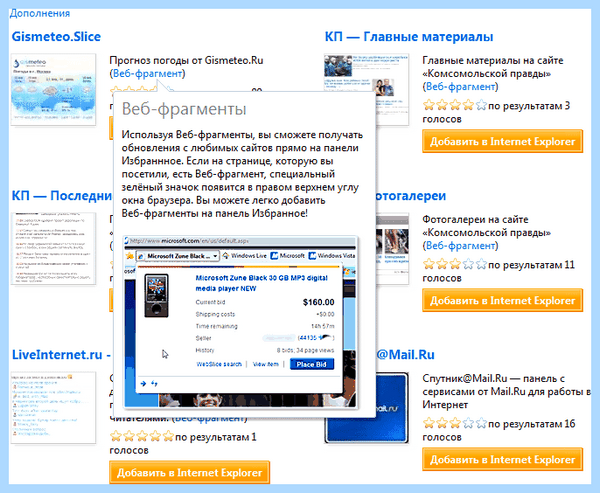This screenshot has height=493, width=600.
Task: Rate Спутник@Mail.Ru with fifth star
Action: pyautogui.click(x=481, y=423)
